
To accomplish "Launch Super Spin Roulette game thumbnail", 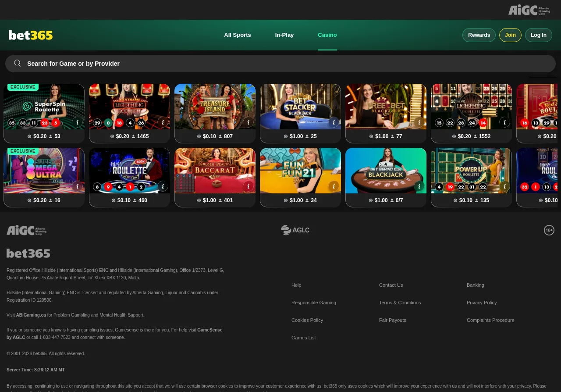I will [44, 107].
